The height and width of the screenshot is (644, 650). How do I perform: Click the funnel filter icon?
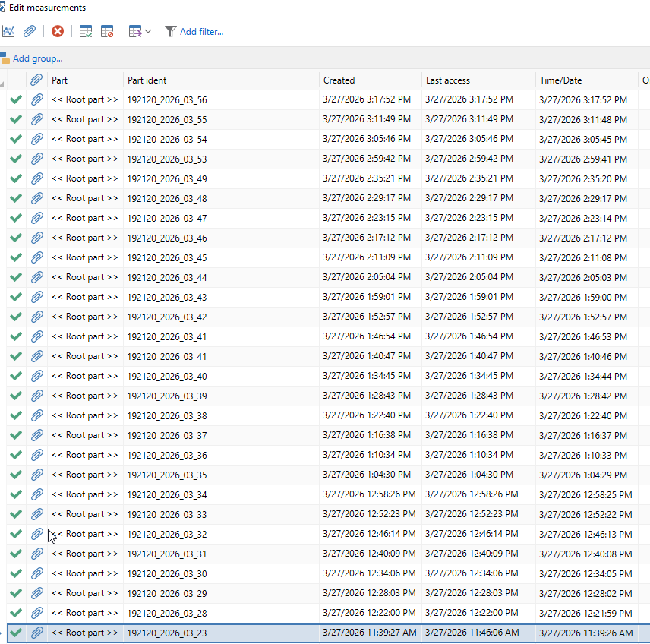coord(170,31)
